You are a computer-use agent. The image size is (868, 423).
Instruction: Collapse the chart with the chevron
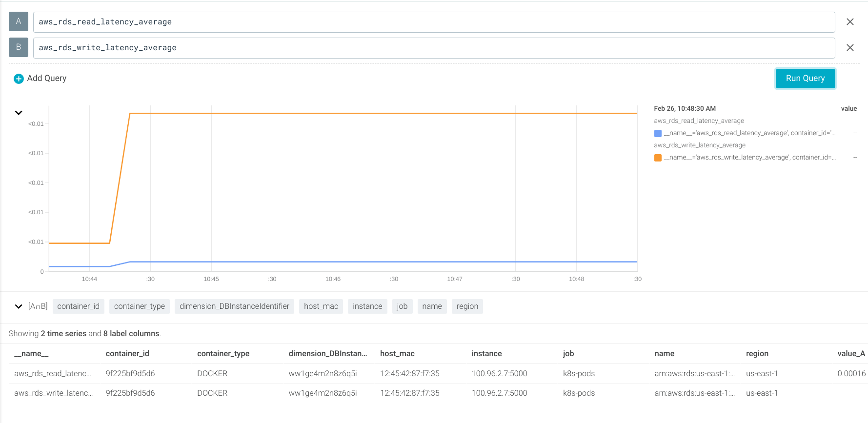click(x=19, y=113)
